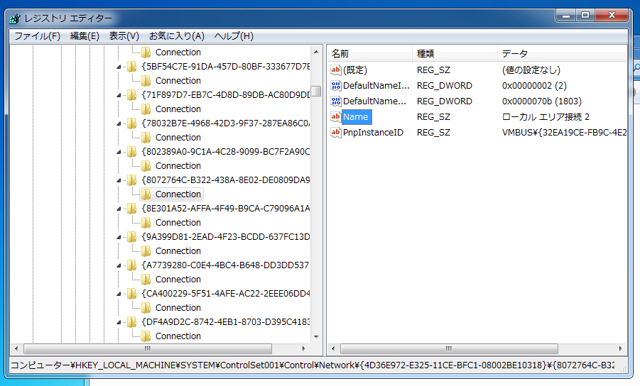Click Connection folder icon under {71F897D7 key
Screen dimensions: 640x386
pos(146,109)
